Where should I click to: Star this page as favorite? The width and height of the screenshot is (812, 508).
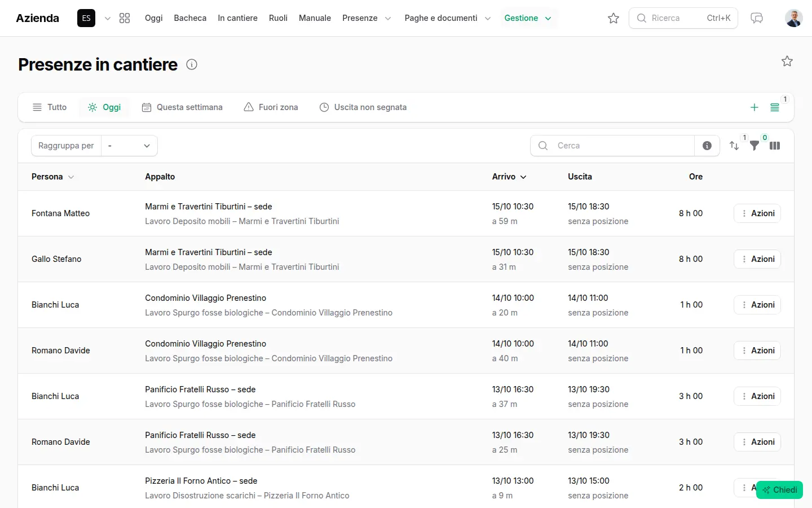tap(787, 61)
